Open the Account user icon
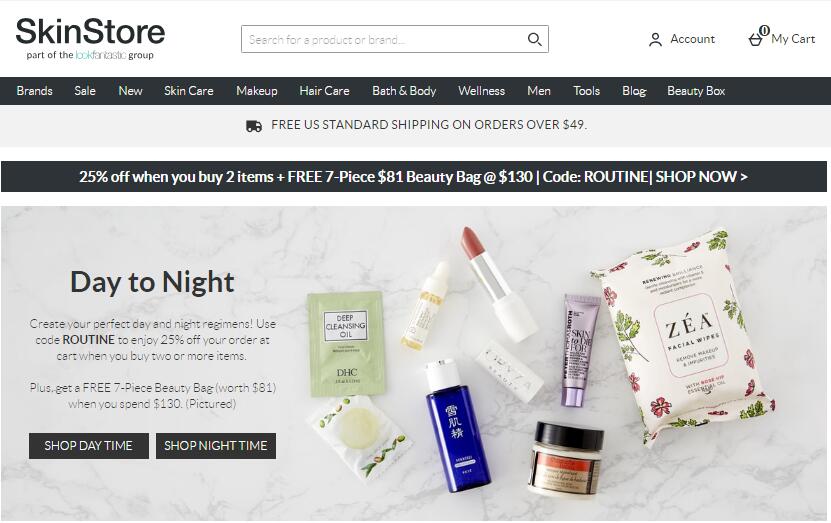The image size is (831, 523). pos(655,40)
